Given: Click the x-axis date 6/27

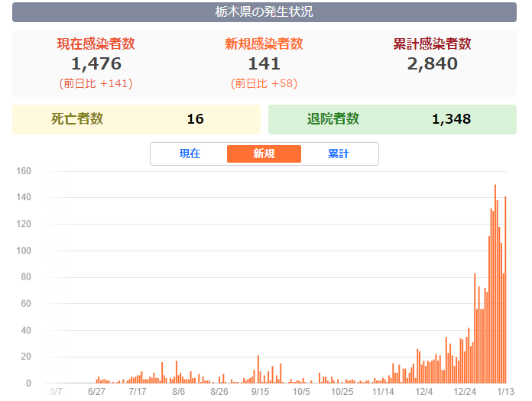Looking at the screenshot, I should point(97,392).
